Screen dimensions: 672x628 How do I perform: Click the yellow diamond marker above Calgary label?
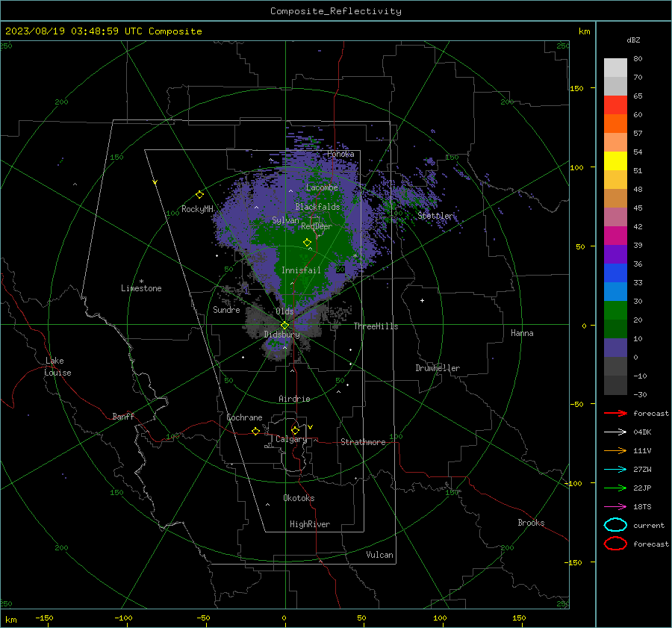295,430
